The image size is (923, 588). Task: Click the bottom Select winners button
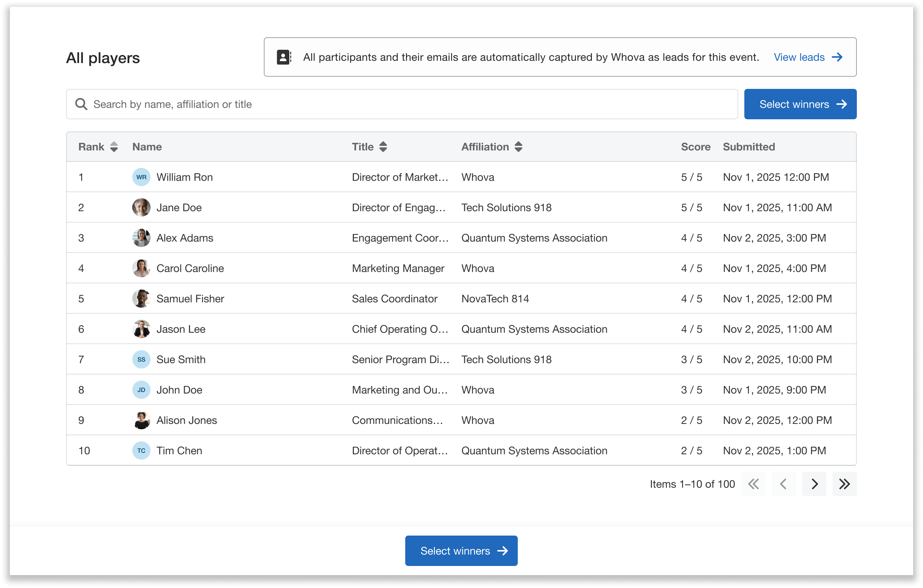(x=461, y=550)
